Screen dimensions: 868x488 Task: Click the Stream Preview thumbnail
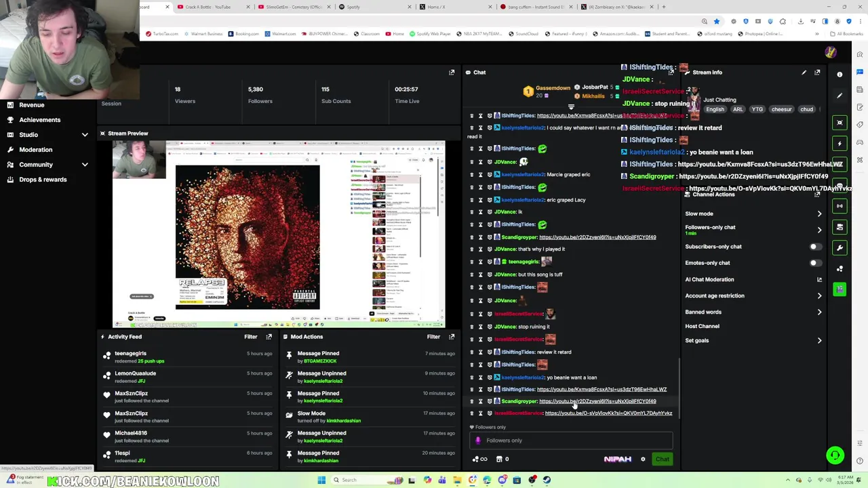(278, 234)
